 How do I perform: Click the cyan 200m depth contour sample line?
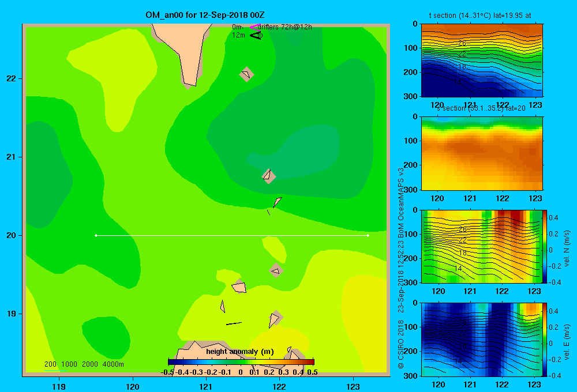56,370
